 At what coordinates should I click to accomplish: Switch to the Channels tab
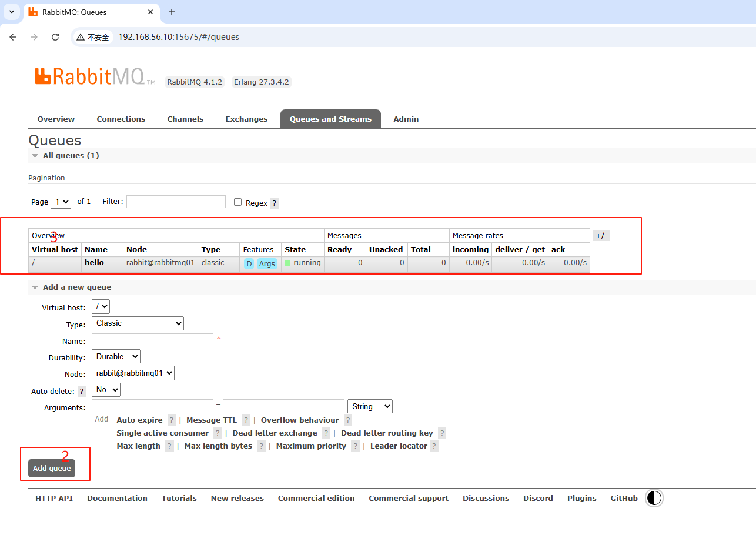185,119
